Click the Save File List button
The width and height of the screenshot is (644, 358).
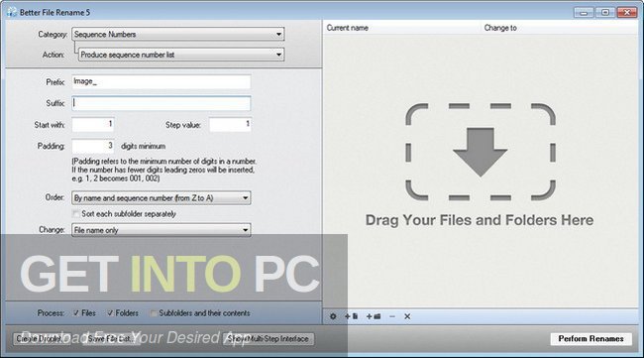pos(112,339)
